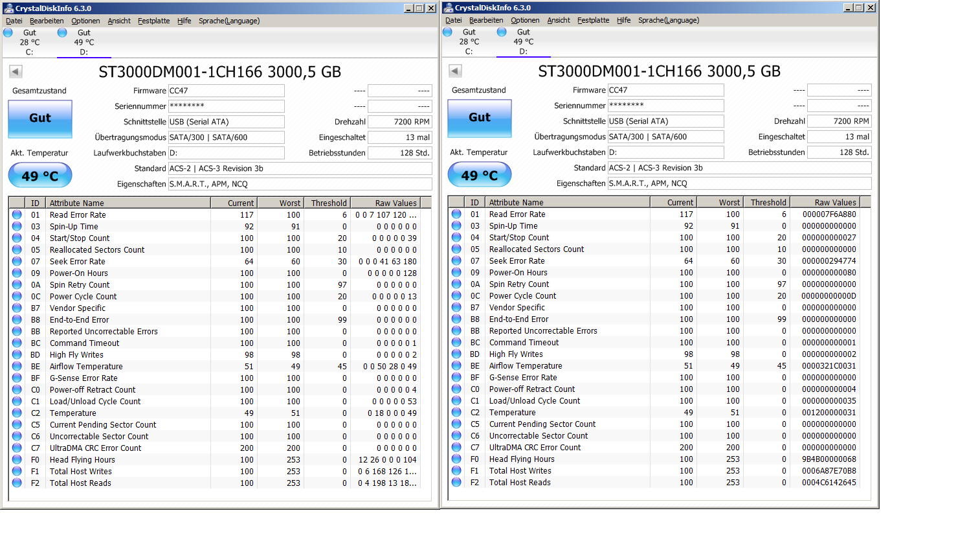Open Hilfe menu in left window
This screenshot has height=539, width=980.
tap(184, 21)
